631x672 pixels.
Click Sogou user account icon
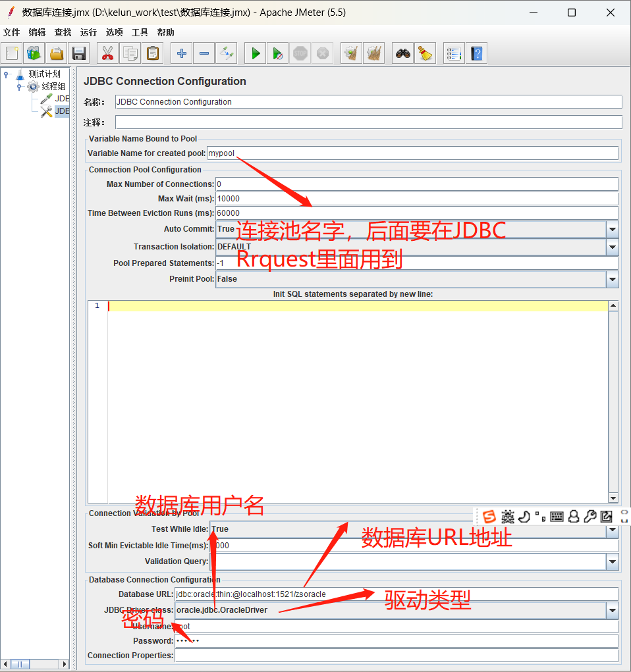click(x=574, y=517)
